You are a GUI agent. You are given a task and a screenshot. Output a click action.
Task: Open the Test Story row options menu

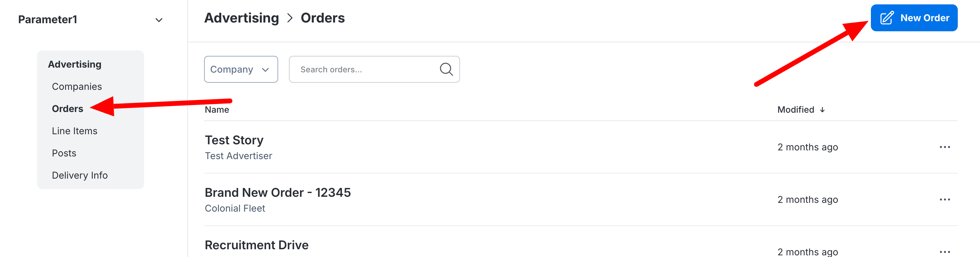[x=944, y=147]
